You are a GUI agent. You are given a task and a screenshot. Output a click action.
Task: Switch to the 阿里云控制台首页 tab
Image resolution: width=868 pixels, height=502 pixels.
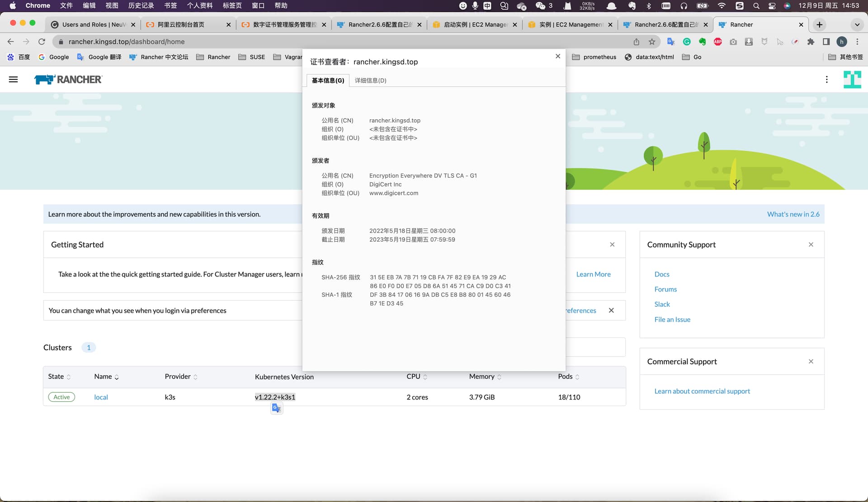188,24
